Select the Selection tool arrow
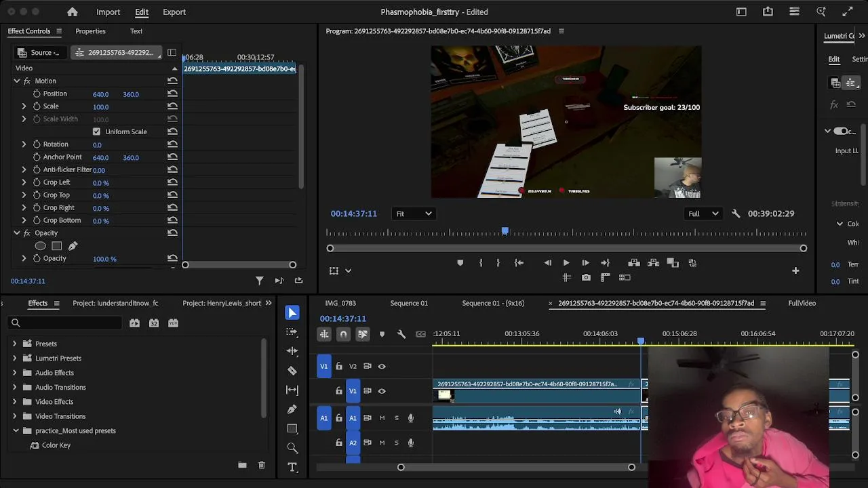The width and height of the screenshot is (868, 488). click(x=292, y=312)
